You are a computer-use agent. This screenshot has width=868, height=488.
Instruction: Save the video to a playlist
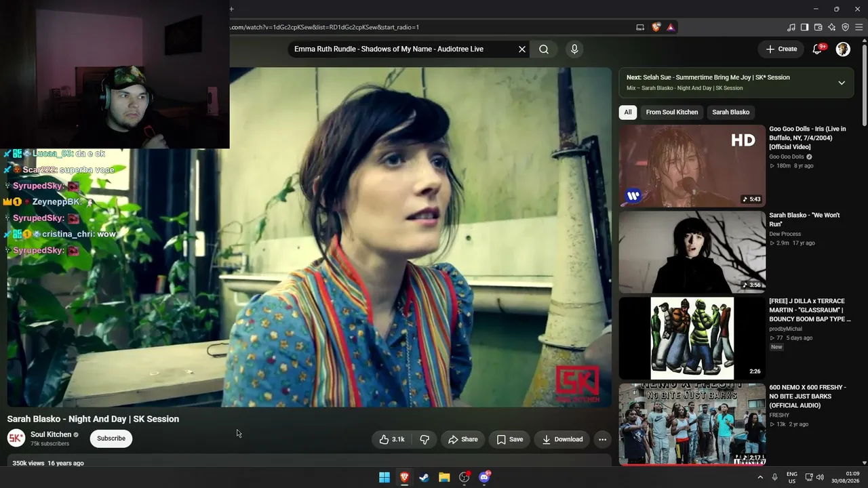click(510, 439)
